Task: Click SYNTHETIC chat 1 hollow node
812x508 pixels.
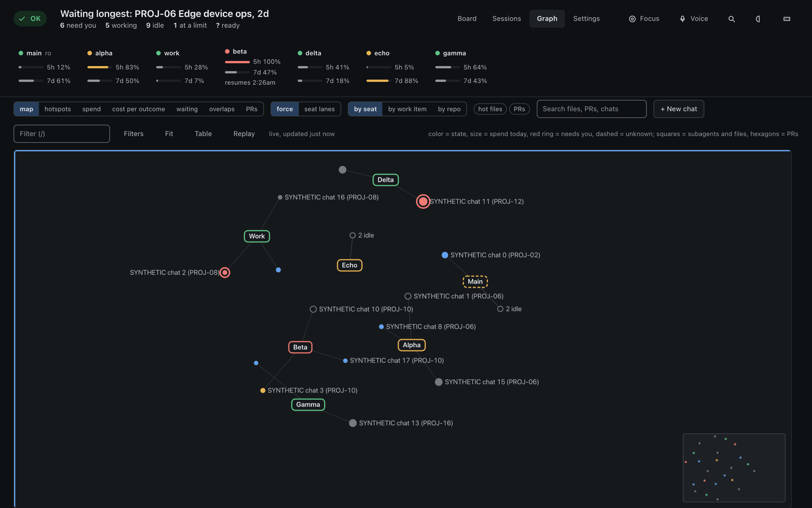Action: coord(408,296)
